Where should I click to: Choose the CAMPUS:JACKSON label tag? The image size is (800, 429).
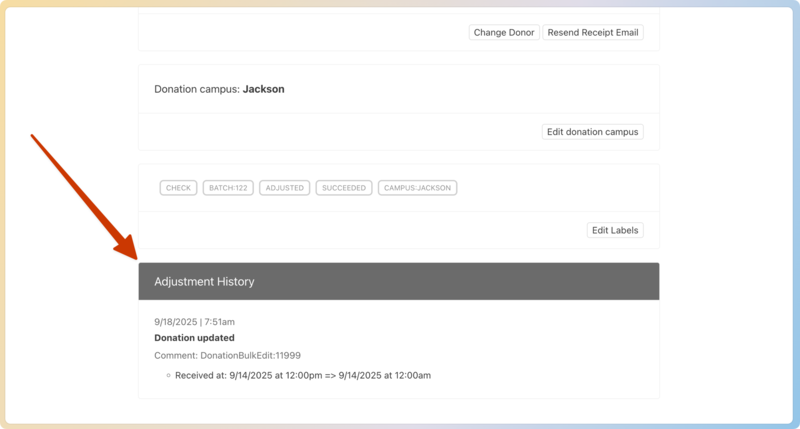click(417, 188)
